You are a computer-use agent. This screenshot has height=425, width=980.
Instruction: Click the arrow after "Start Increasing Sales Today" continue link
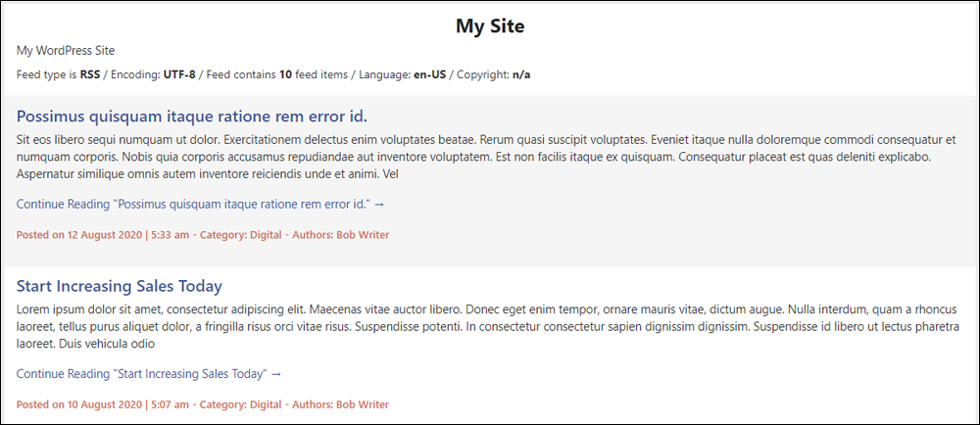(276, 374)
